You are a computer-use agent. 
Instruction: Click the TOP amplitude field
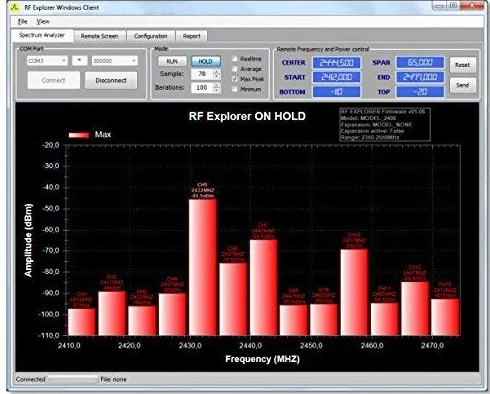click(420, 92)
